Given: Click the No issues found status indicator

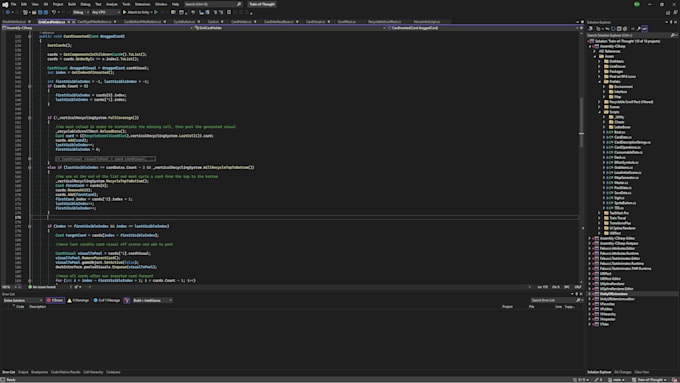Looking at the screenshot, I should tap(42, 287).
